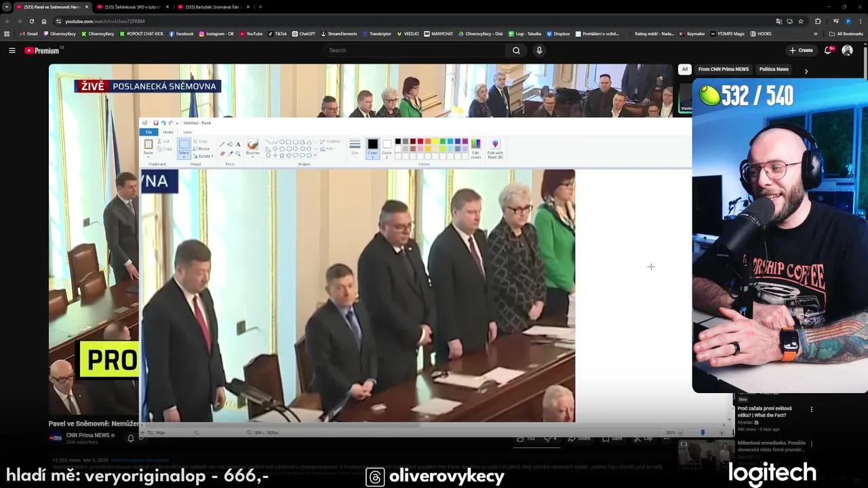The image size is (868, 488).
Task: Open CNN Prima NEWS channel link
Action: point(87,435)
